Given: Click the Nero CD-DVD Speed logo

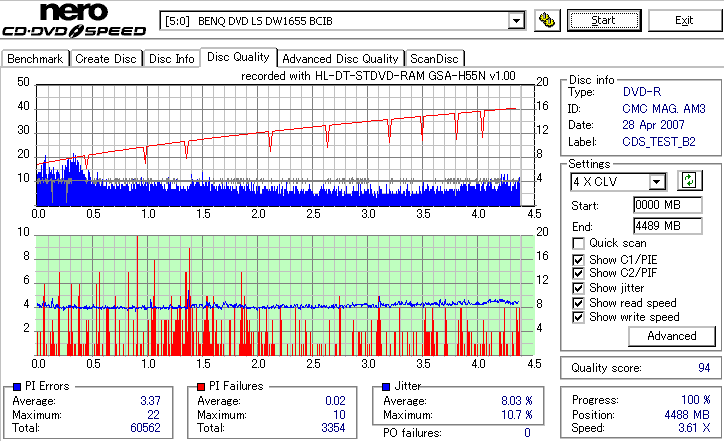Looking at the screenshot, I should (74, 19).
